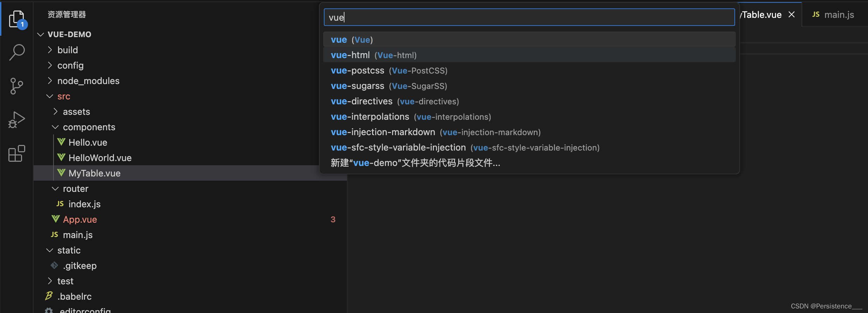Select the vue-directives snippet option
The image size is (868, 313).
[529, 101]
